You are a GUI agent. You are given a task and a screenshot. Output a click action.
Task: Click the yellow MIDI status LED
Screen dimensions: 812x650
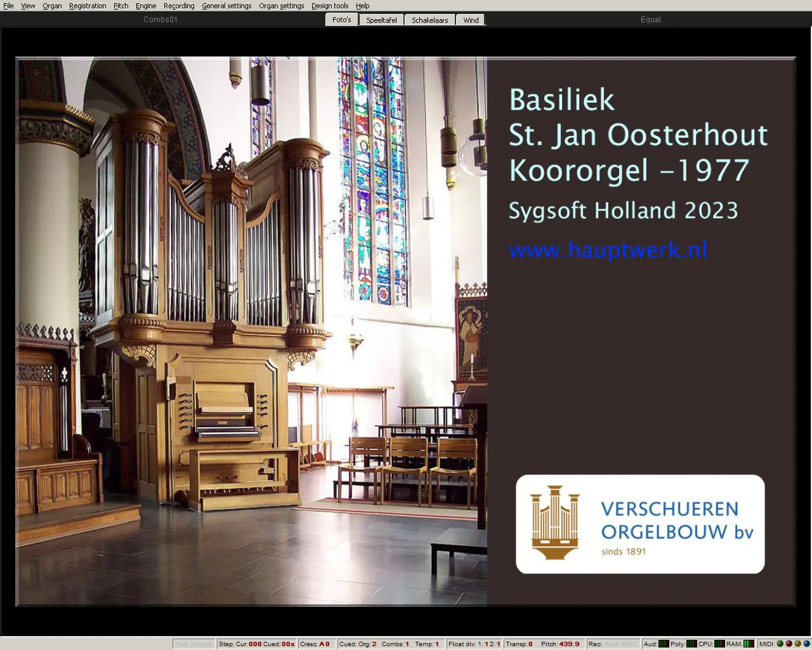(x=798, y=644)
